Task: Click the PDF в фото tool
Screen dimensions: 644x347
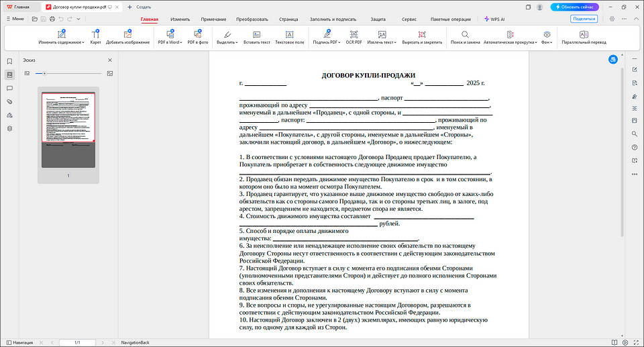Action: pyautogui.click(x=197, y=37)
